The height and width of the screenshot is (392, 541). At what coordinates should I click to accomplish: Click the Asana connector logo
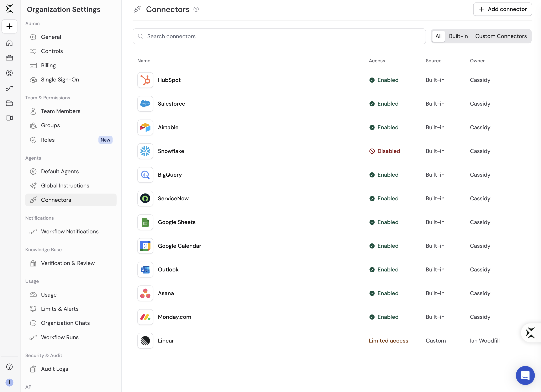coord(145,293)
